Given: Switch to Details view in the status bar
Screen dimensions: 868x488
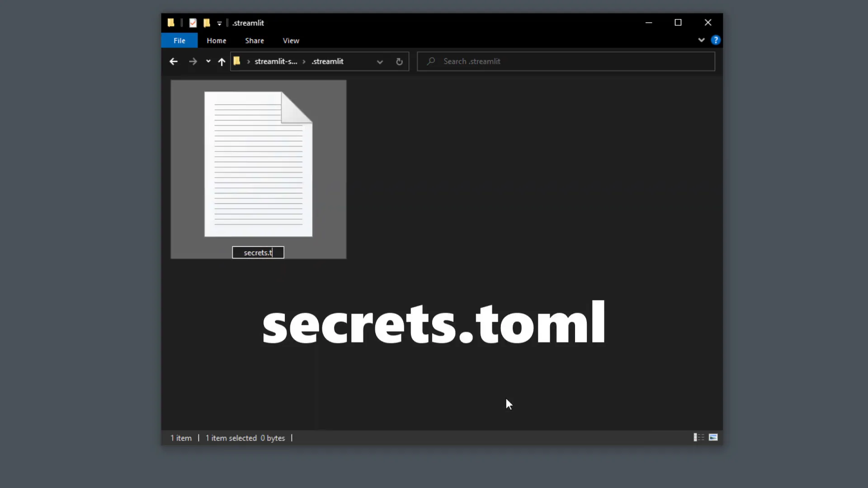Looking at the screenshot, I should [x=698, y=437].
